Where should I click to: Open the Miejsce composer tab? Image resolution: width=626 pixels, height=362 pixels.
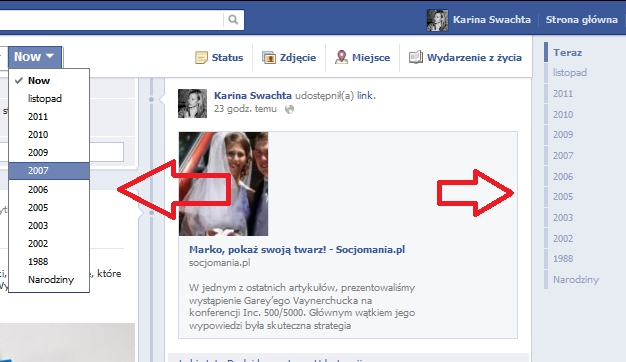tap(363, 57)
